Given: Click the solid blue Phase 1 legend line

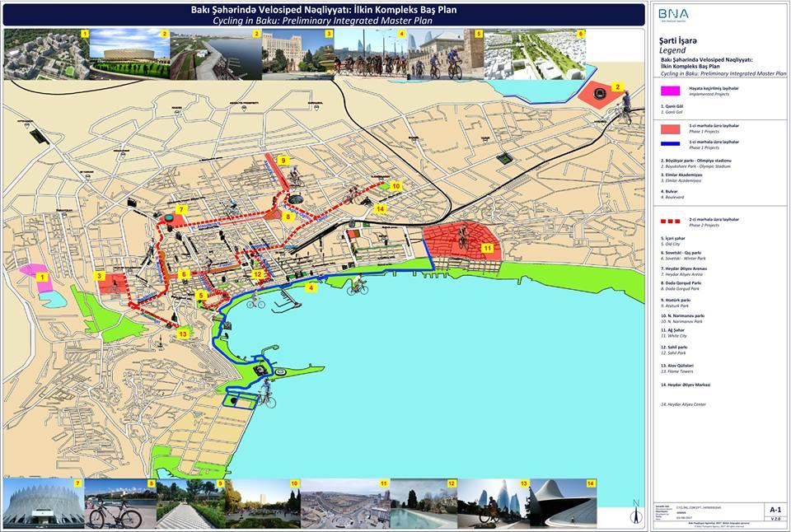Looking at the screenshot, I should pos(675,142).
